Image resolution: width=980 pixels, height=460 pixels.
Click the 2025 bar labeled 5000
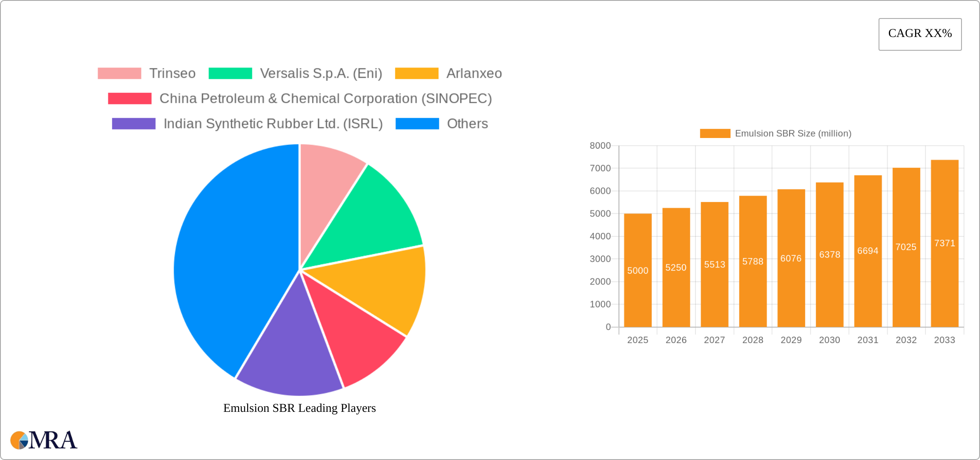pyautogui.click(x=638, y=270)
